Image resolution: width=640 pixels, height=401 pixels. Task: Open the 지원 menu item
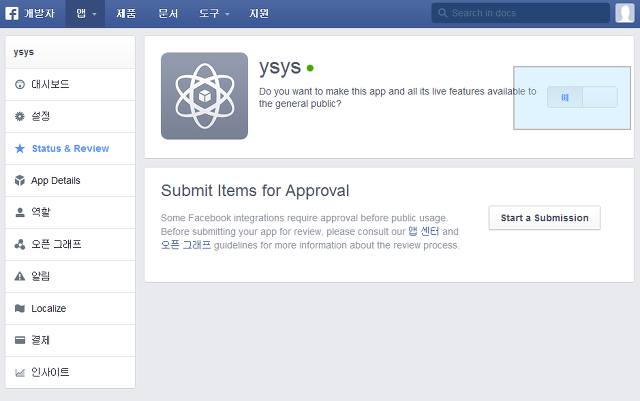259,13
